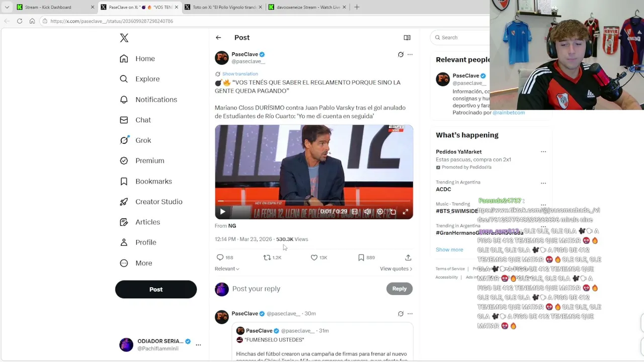Screen dimensions: 644x362
Task: Open the main post's three-dot menu
Action: click(x=410, y=54)
